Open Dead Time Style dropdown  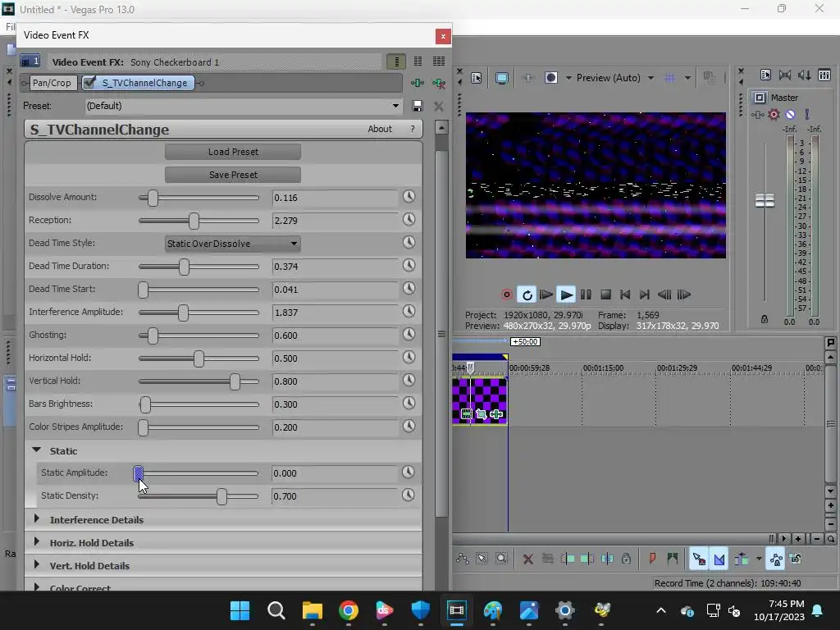coord(232,244)
